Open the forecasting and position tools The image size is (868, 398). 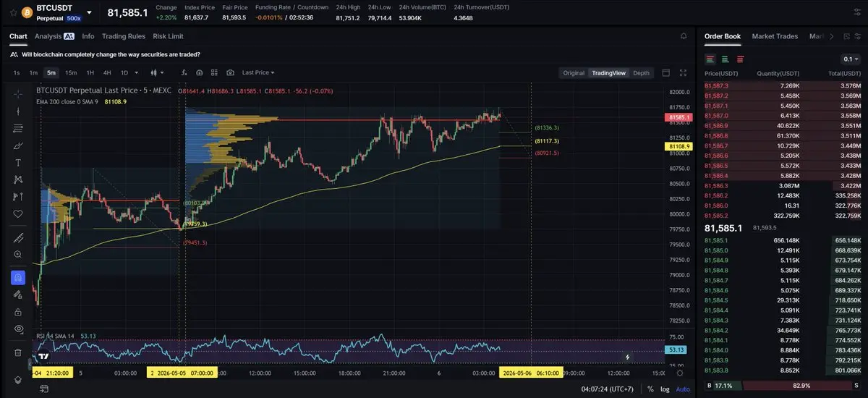tap(18, 197)
